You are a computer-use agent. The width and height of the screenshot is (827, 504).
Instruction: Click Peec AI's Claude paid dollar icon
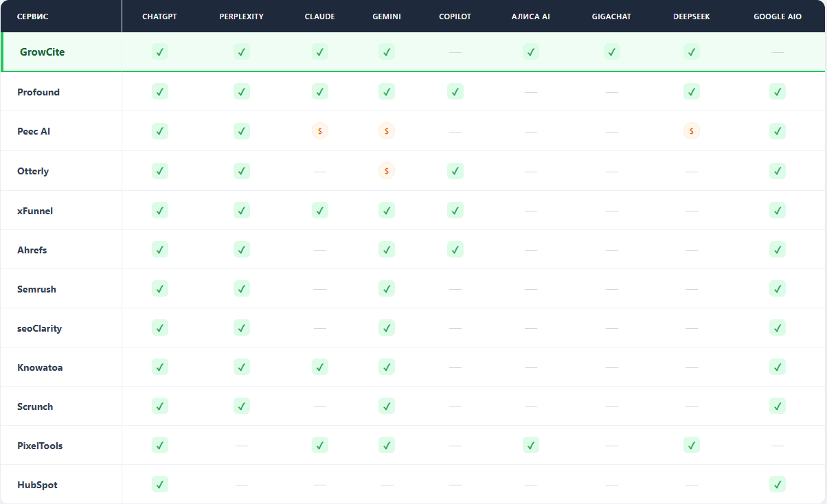pyautogui.click(x=320, y=130)
